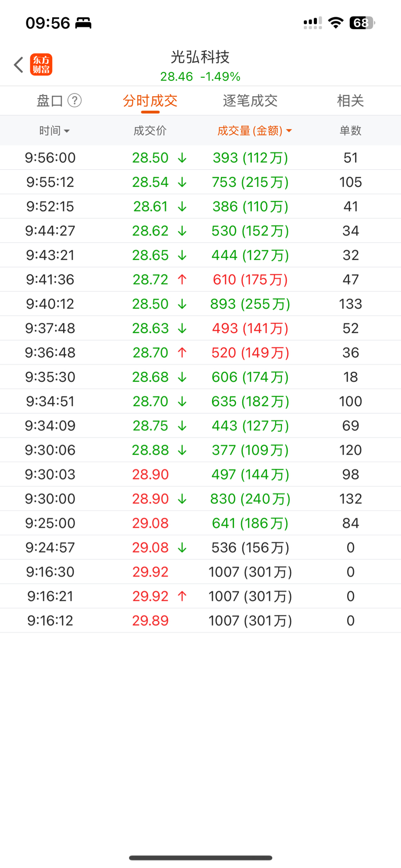Viewport: 401px width, 868px height.
Task: Switch to the 盘口 tab
Action: [50, 100]
